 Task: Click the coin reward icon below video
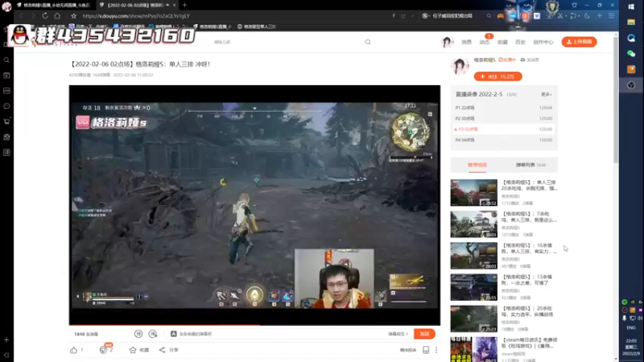[103, 350]
